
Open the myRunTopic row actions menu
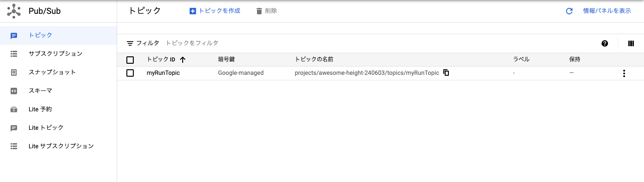[x=624, y=73]
